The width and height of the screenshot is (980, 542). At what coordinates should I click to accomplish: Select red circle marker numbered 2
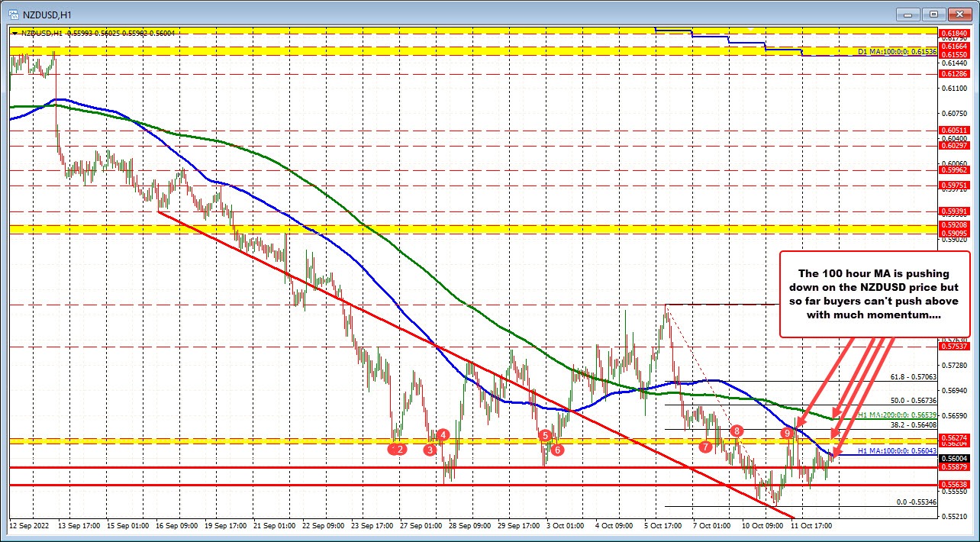pos(398,450)
